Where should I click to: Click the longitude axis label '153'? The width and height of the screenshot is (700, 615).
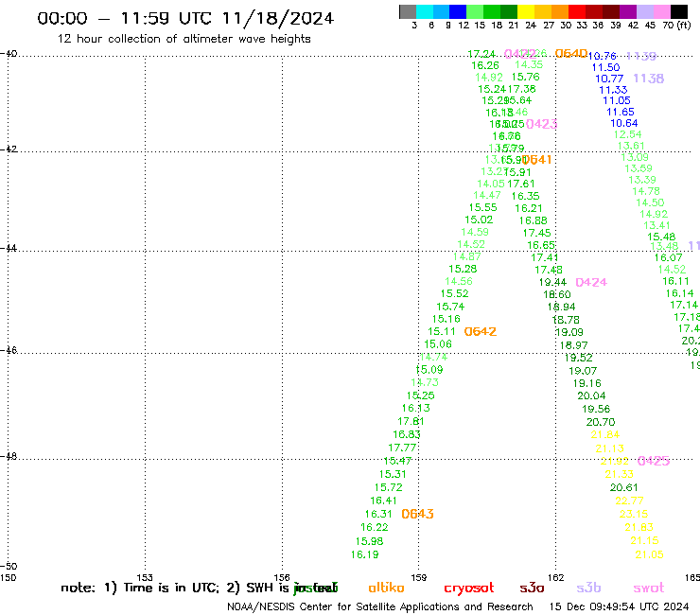[x=145, y=577]
